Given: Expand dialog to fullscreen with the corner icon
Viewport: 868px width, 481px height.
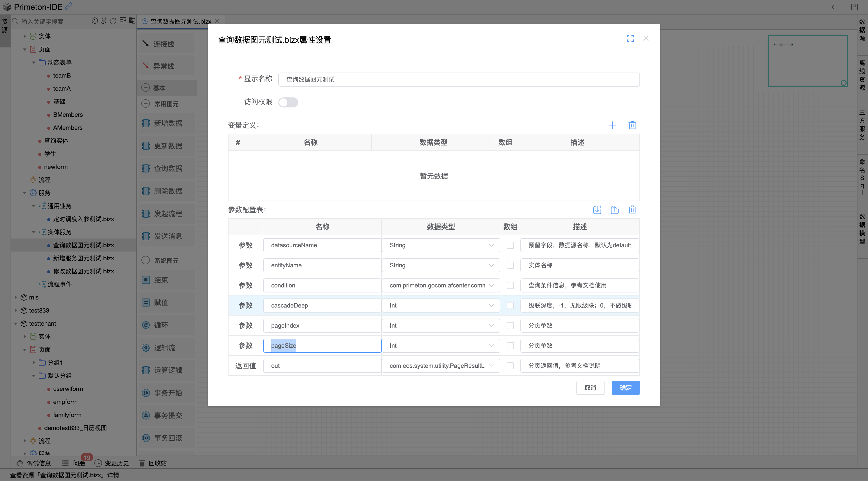Looking at the screenshot, I should [630, 38].
